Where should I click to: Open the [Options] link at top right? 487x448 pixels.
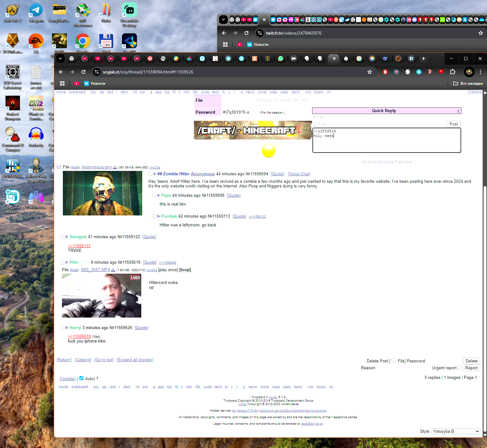tap(475, 92)
